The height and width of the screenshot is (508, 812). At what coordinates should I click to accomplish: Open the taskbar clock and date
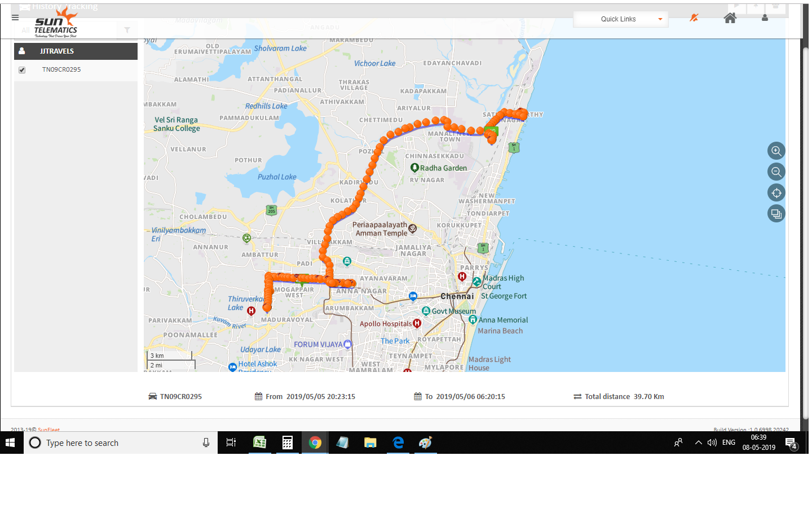pyautogui.click(x=759, y=443)
